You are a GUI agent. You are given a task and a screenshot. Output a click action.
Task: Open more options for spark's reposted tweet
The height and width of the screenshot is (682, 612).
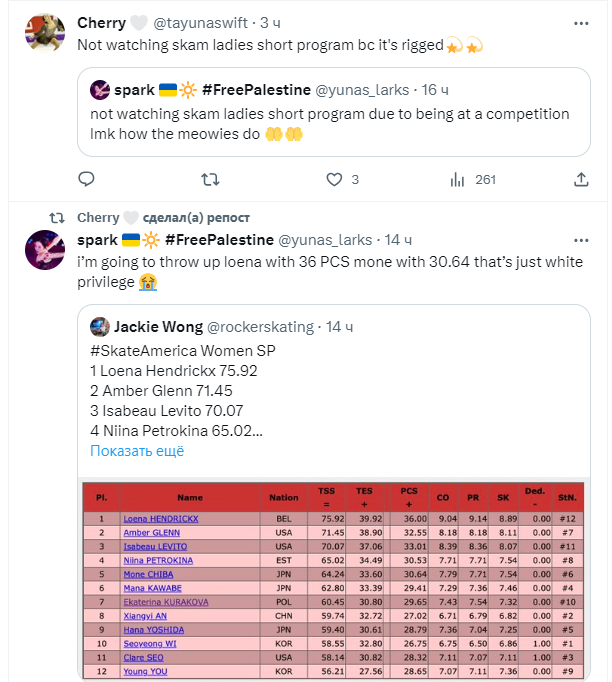[x=580, y=240]
